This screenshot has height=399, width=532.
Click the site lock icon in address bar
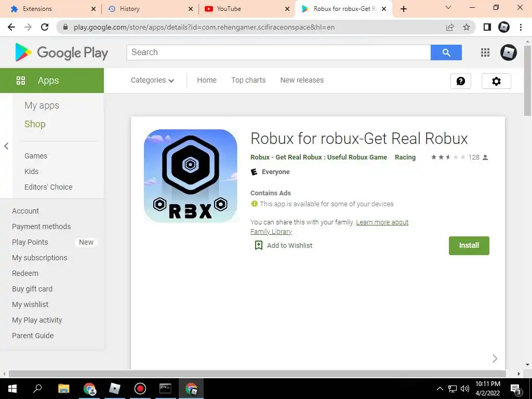65,27
